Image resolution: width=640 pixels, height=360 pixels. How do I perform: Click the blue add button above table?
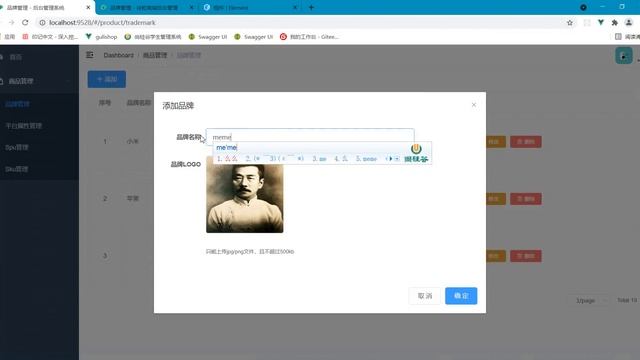pos(107,79)
